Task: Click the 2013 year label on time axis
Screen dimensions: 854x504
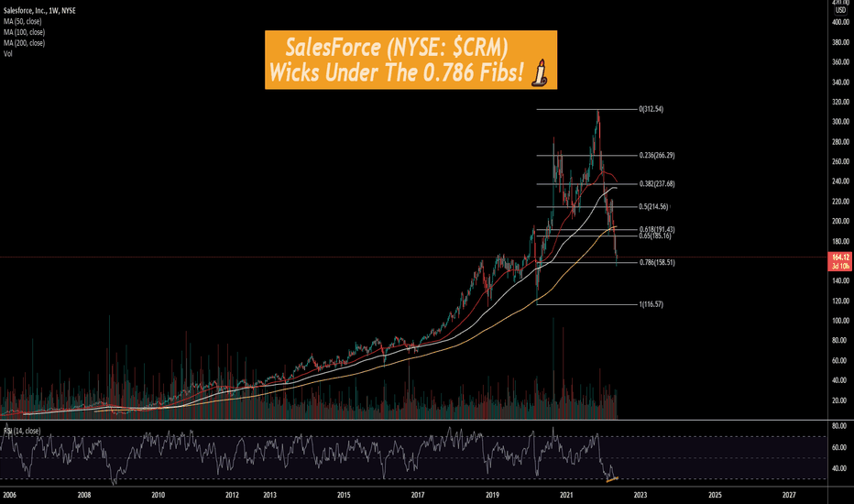Action: [269, 495]
